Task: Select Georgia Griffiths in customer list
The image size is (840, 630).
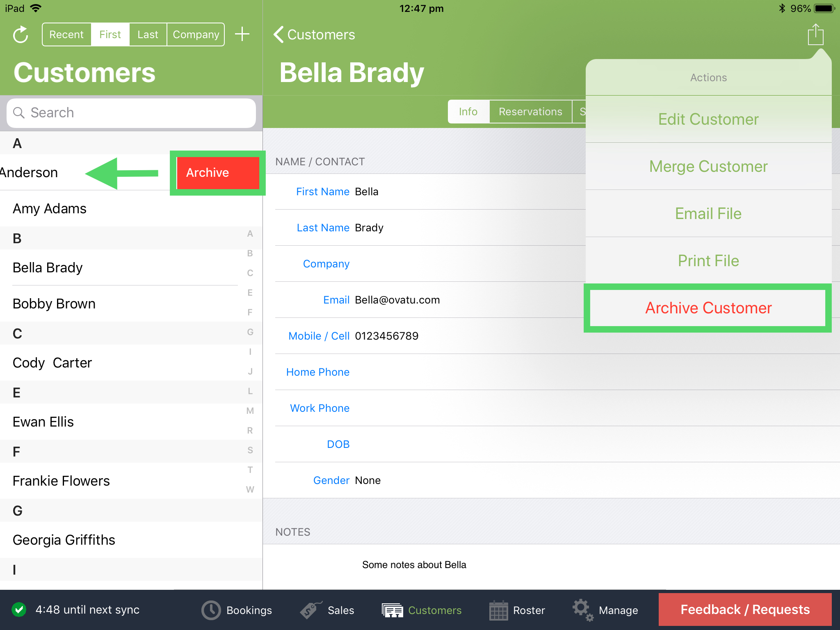Action: 131,540
